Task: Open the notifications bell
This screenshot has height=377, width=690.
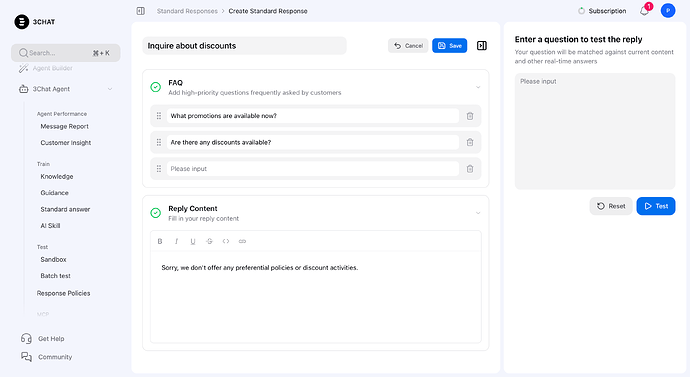Action: [644, 11]
